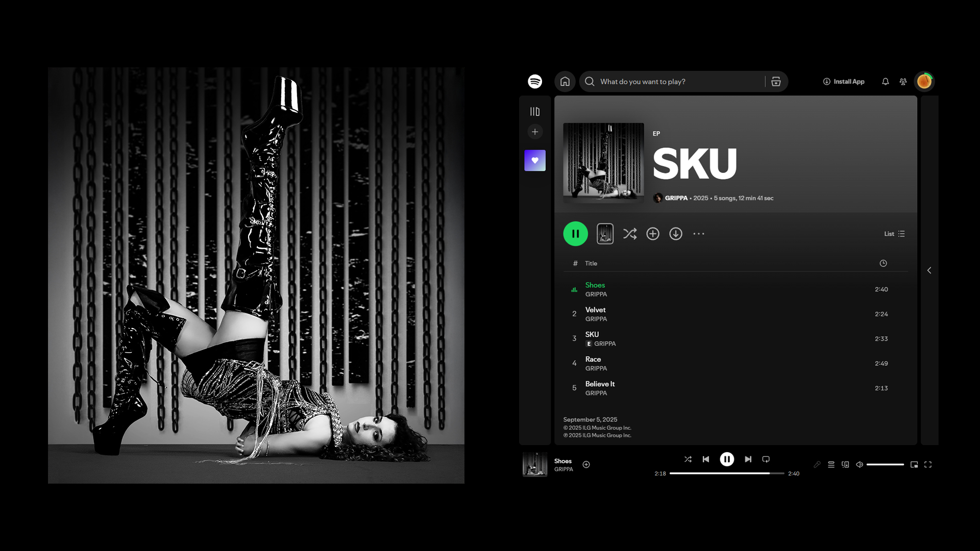Download the SKU EP
This screenshot has width=980, height=551.
[676, 234]
